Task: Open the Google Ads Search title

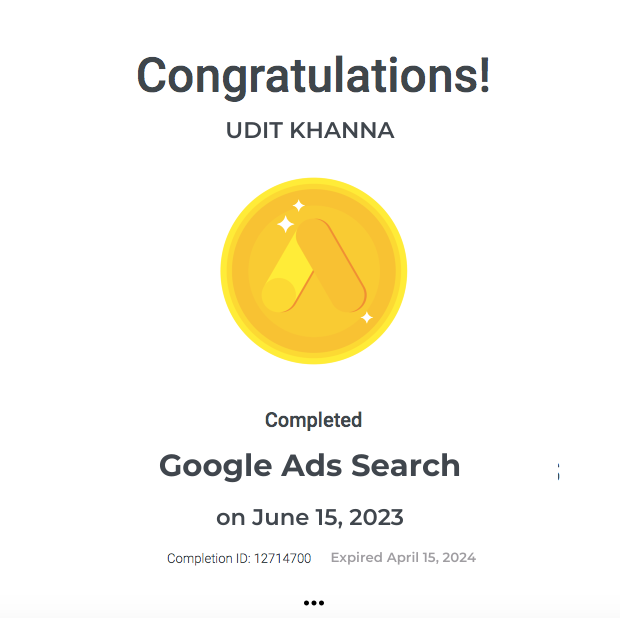Action: [x=310, y=466]
